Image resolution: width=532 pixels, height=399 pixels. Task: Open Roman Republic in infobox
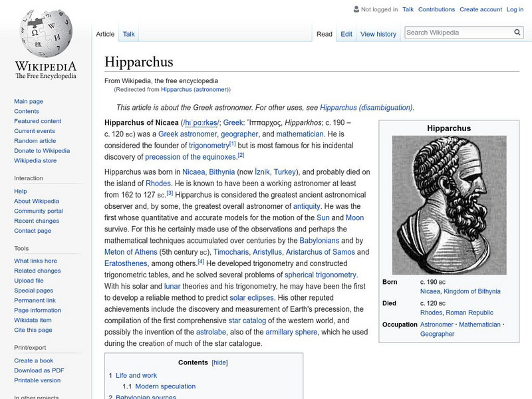[469, 313]
